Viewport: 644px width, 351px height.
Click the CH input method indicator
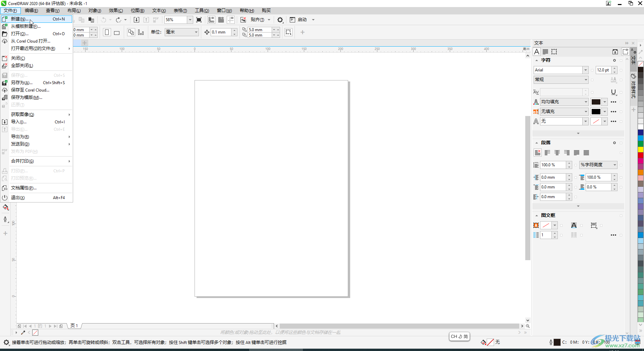[x=459, y=337]
